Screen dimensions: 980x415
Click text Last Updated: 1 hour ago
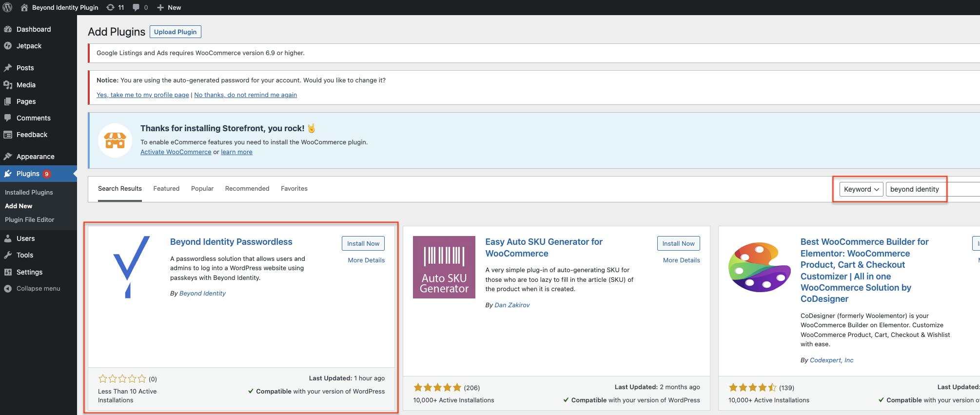(x=347, y=378)
